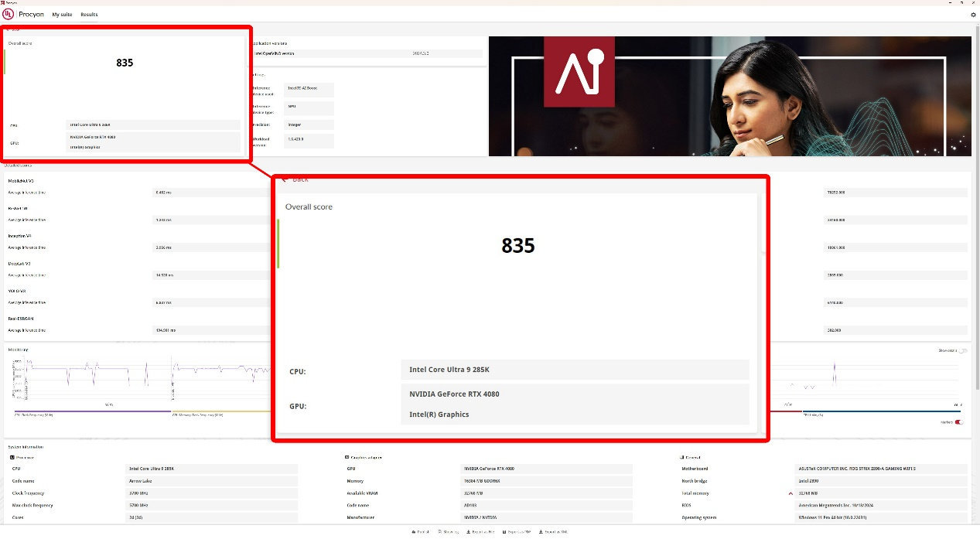
Task: Click the Cores value 24 (24)
Action: click(x=211, y=517)
